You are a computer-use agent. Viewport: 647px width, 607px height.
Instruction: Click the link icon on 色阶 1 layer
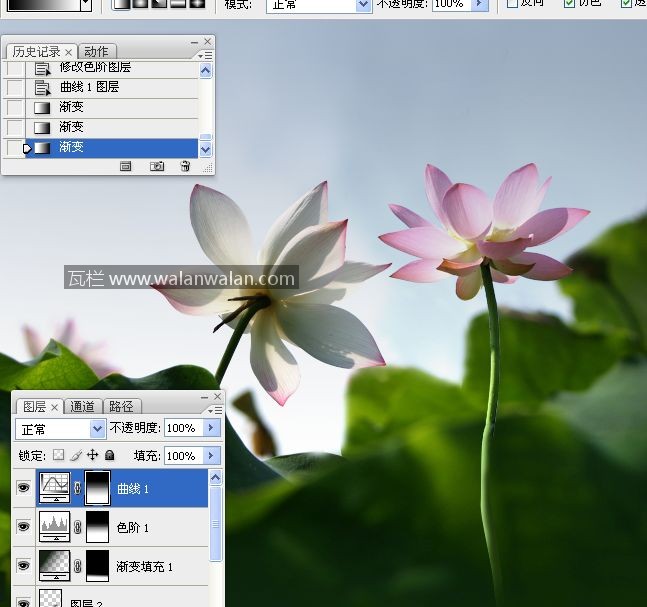point(77,527)
